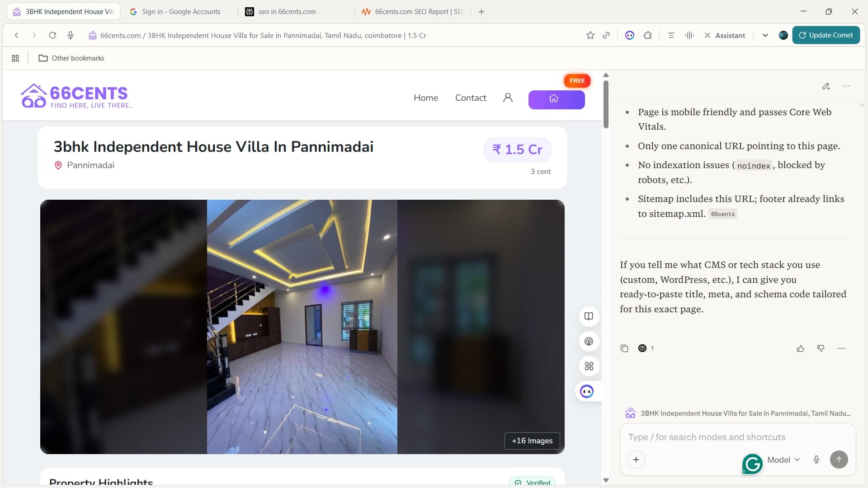Open the reading list icon in toolbar
This screenshot has height=488, width=868.
671,35
